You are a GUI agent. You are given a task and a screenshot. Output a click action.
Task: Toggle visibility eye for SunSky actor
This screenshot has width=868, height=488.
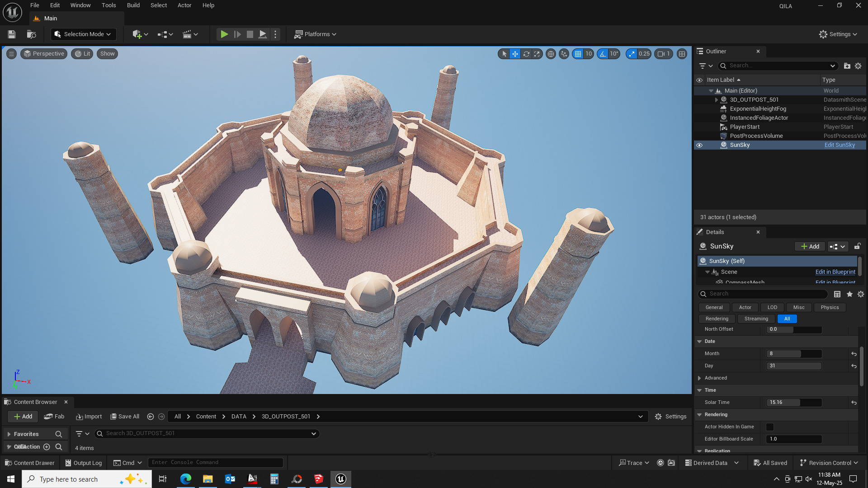699,145
